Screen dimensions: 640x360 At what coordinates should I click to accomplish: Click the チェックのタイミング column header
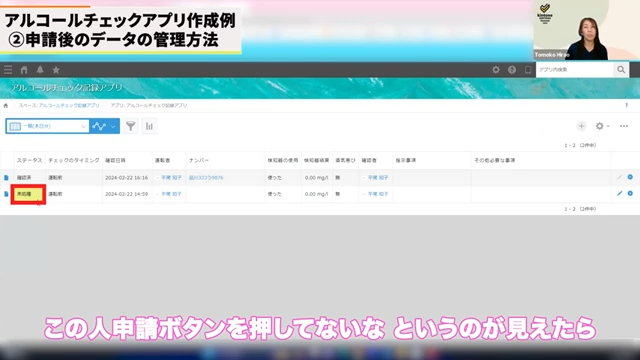coord(74,160)
